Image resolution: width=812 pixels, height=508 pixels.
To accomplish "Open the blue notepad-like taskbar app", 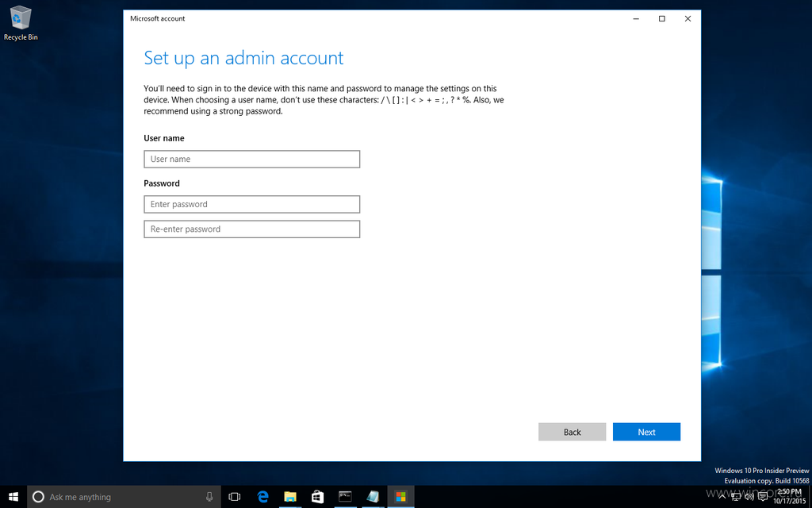I will click(x=373, y=497).
